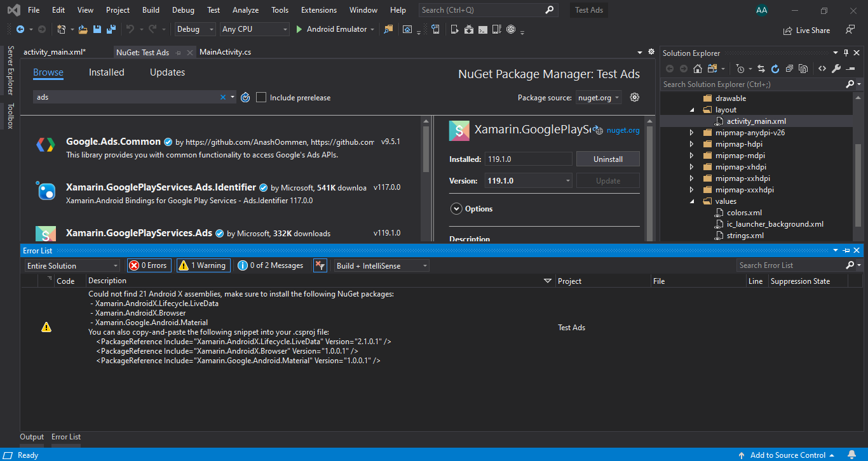Viewport: 868px width, 461px height.
Task: Open the Build + IntelliSense dropdown
Action: tap(382, 265)
